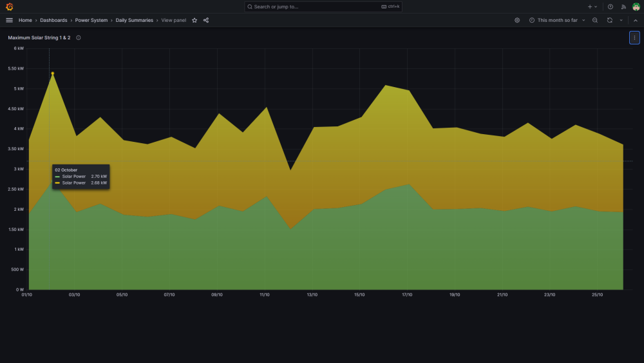The height and width of the screenshot is (363, 644).
Task: Star this dashboard as favorite
Action: click(x=194, y=20)
